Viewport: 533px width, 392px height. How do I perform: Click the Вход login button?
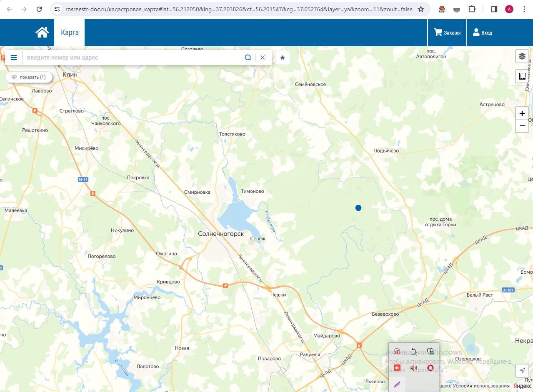point(482,32)
